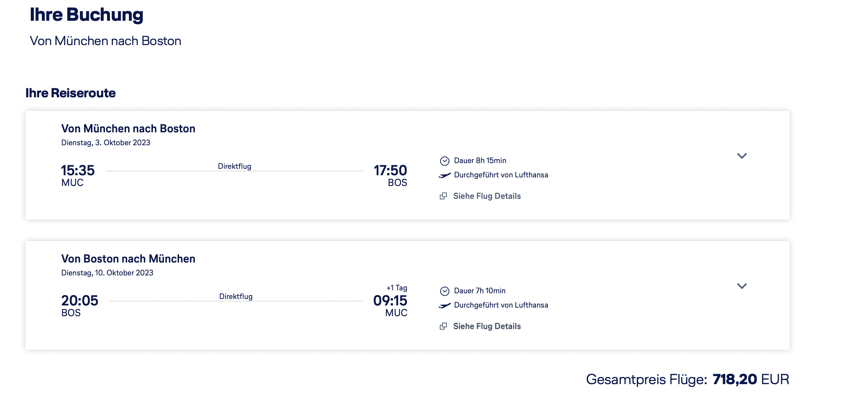This screenshot has width=868, height=402.
Task: Click the clock icon beside Dauer 8h 15min
Action: pos(444,161)
